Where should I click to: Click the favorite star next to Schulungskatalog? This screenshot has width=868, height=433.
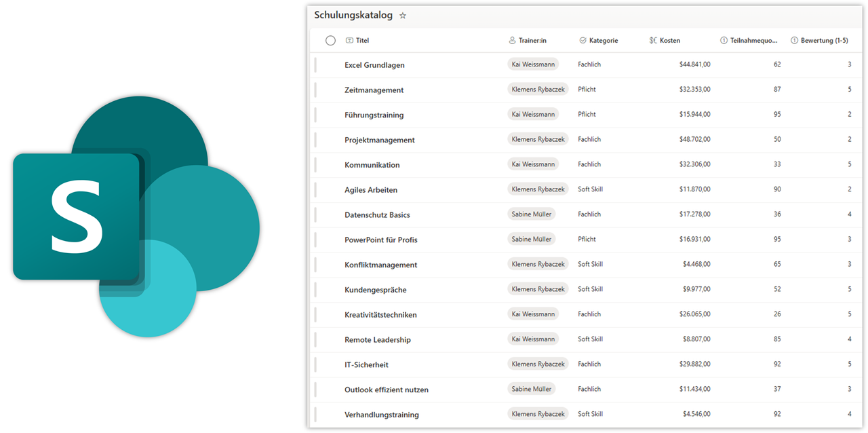(403, 16)
